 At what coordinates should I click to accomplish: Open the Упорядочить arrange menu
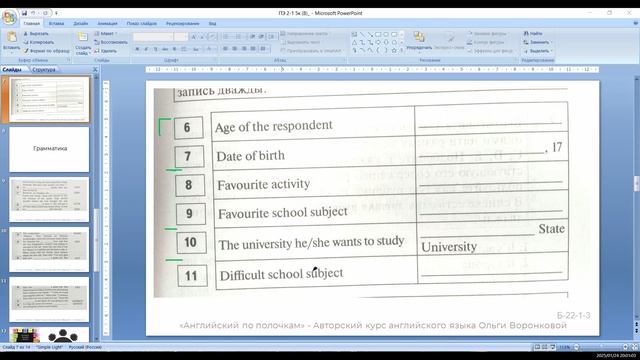click(419, 41)
